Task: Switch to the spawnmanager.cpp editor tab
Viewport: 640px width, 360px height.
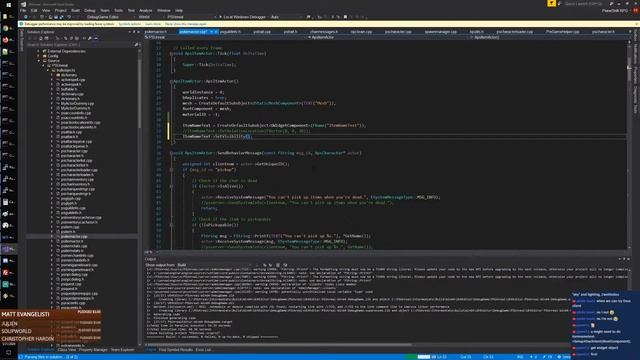Action: point(440,32)
